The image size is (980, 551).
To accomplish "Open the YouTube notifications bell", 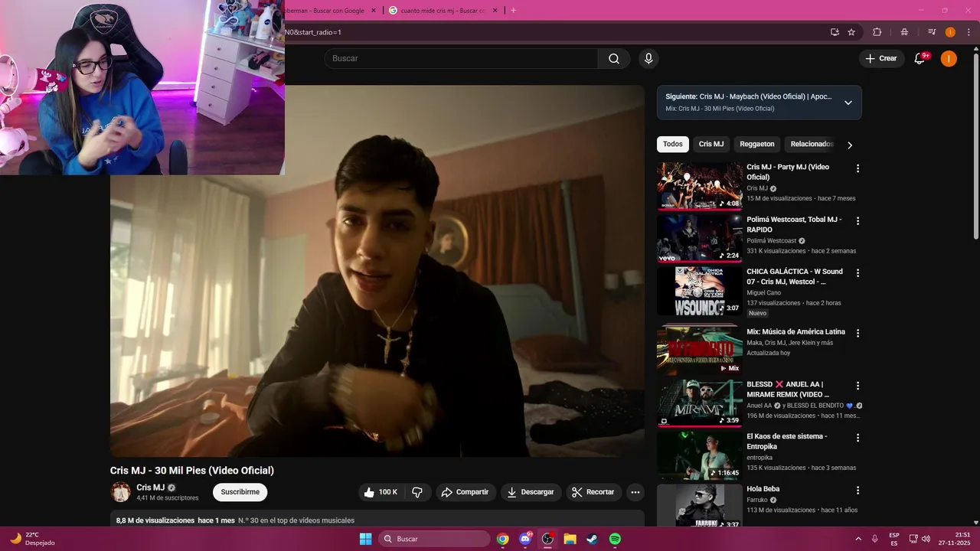I will coord(920,59).
